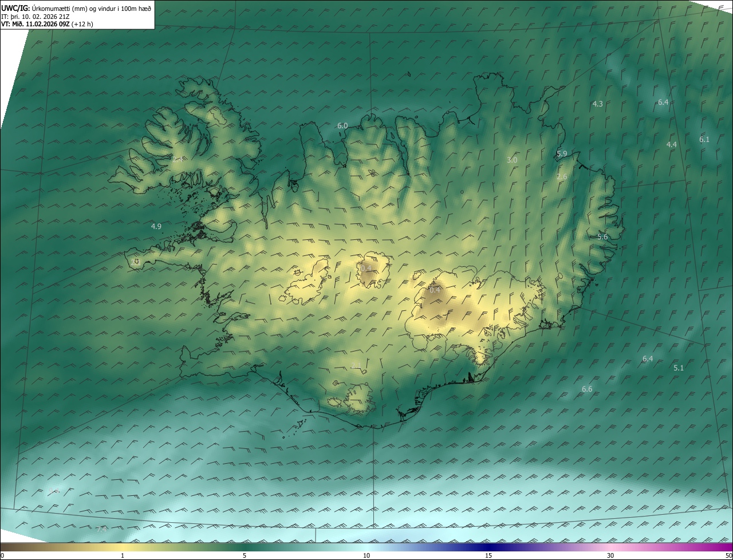733x560 pixels.
Task: Click the 6.4 value above the 4.4 value
Action: click(x=663, y=102)
